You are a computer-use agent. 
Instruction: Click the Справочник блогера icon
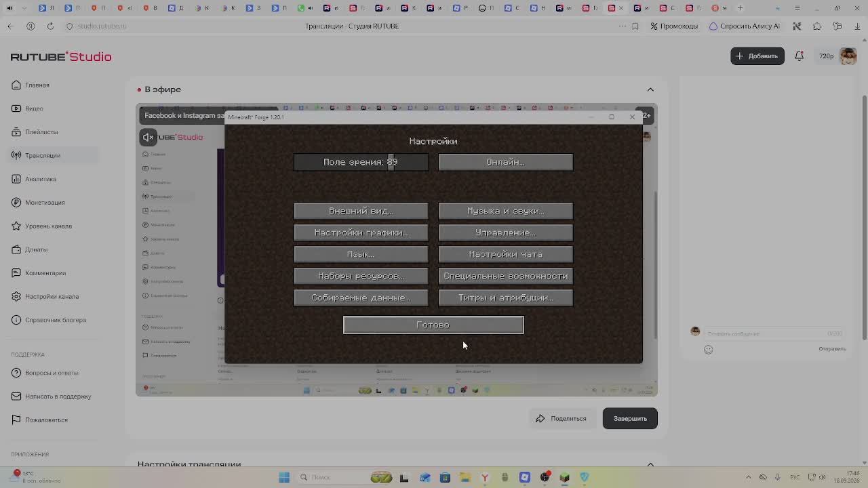[x=16, y=320]
